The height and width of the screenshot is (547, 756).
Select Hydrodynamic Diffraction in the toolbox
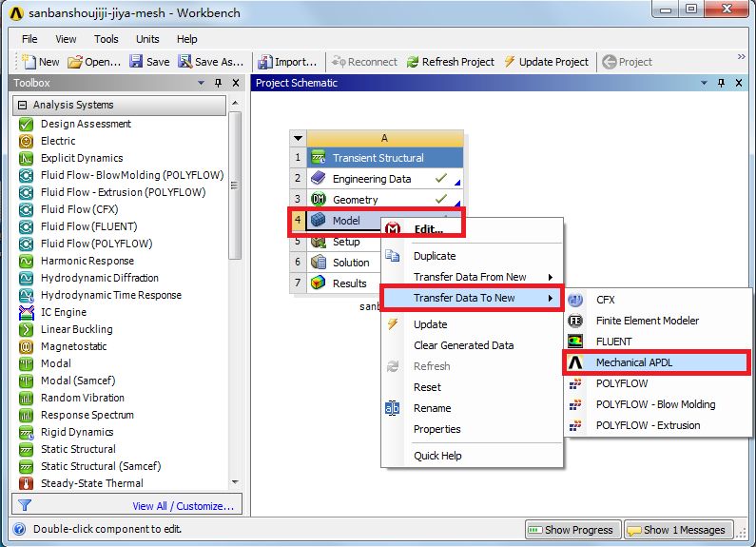click(99, 278)
